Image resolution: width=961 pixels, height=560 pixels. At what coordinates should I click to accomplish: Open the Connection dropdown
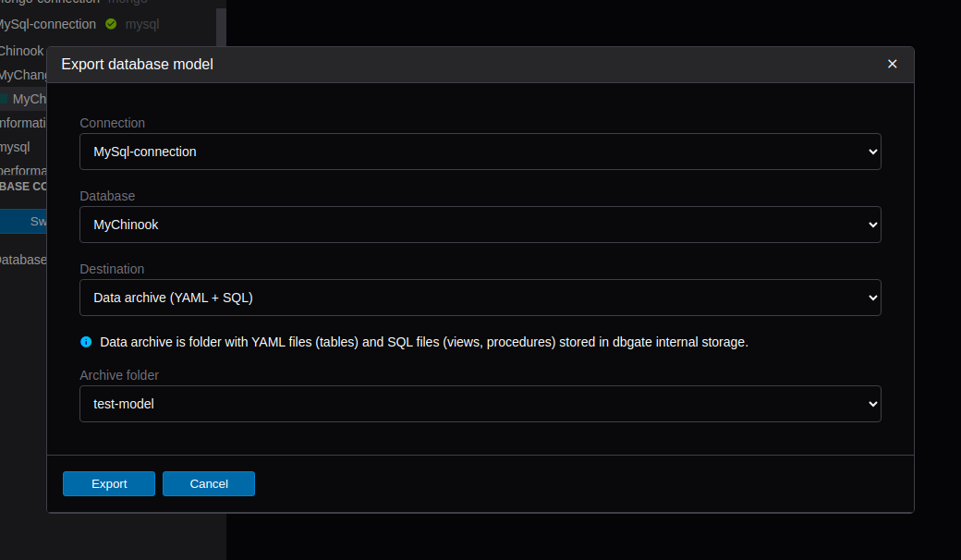(480, 152)
